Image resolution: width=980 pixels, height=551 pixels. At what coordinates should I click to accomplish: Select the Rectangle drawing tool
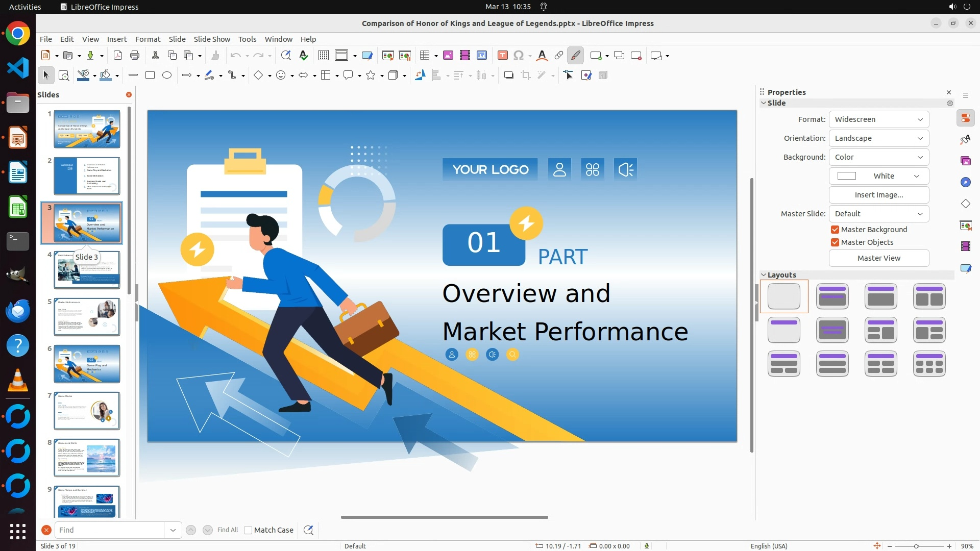click(150, 76)
